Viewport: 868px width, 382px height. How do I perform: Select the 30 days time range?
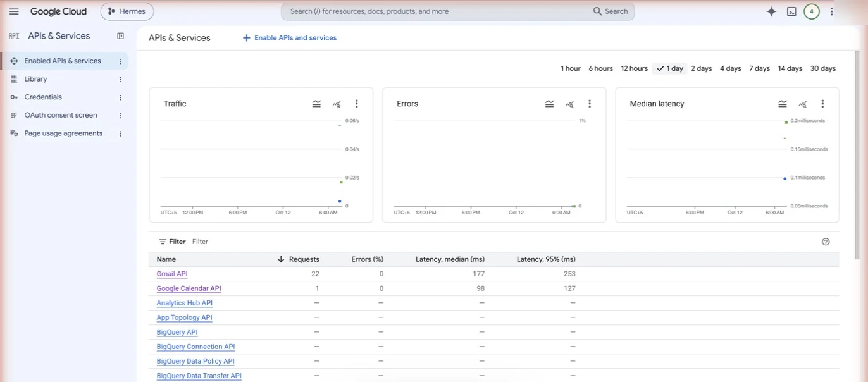click(x=823, y=68)
